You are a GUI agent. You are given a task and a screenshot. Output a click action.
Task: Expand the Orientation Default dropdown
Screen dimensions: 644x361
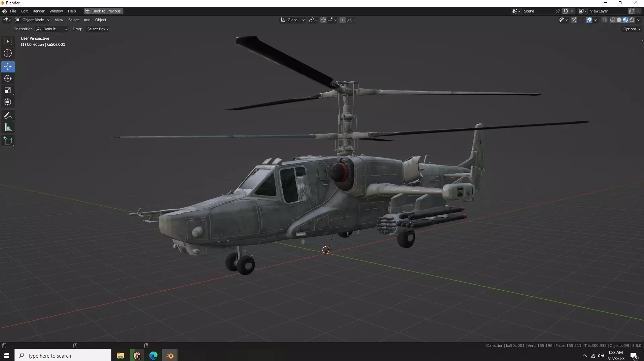pyautogui.click(x=52, y=29)
